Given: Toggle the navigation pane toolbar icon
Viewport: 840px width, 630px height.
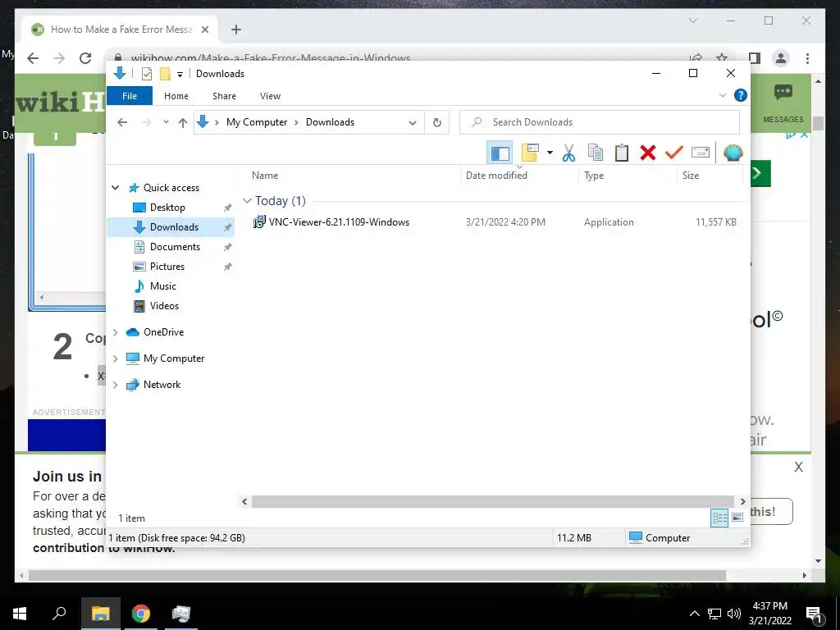Looking at the screenshot, I should point(500,153).
